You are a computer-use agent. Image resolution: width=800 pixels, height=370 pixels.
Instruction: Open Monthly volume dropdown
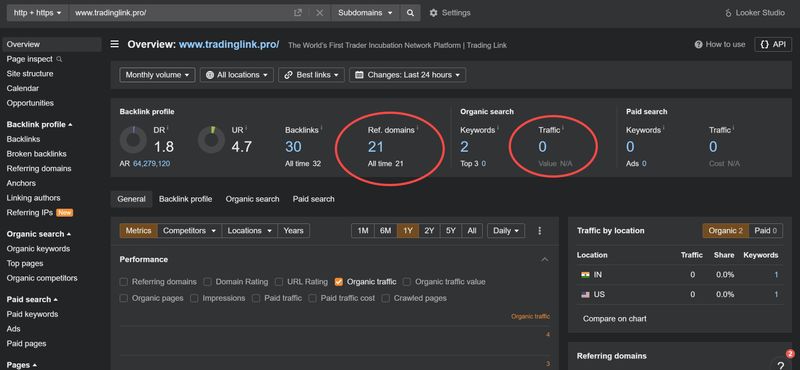pos(157,75)
